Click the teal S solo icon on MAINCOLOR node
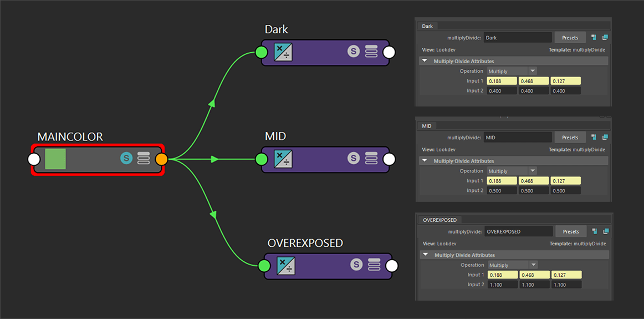The width and height of the screenshot is (644, 319). (x=126, y=158)
